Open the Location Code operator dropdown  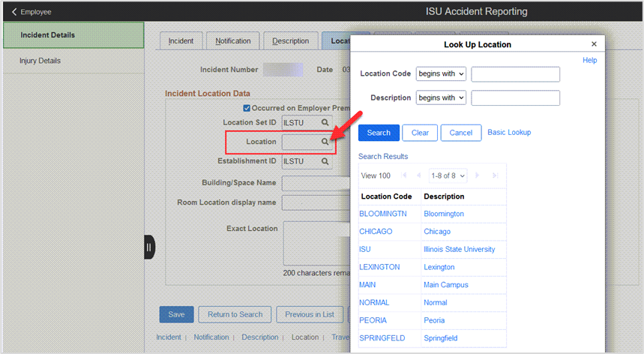441,74
